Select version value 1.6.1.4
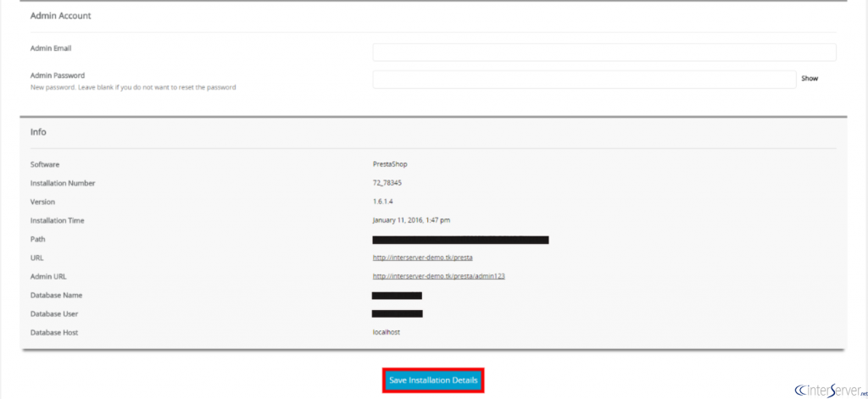This screenshot has width=868, height=399. tap(382, 202)
